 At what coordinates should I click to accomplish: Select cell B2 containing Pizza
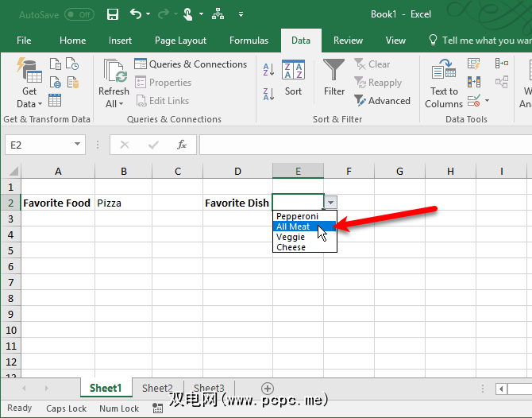point(123,203)
